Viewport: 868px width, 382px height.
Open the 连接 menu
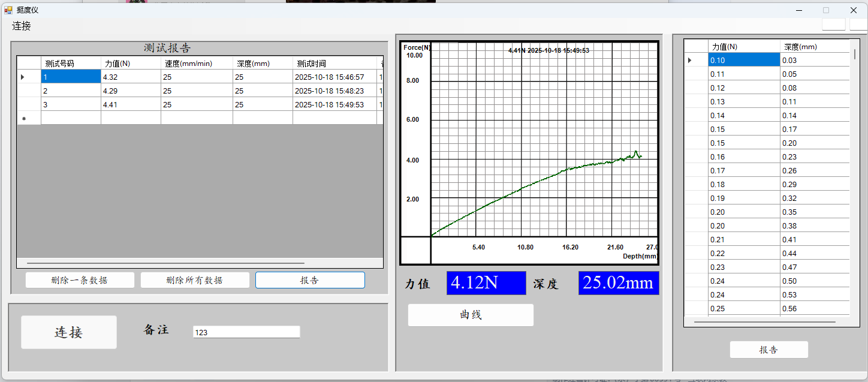pyautogui.click(x=22, y=26)
